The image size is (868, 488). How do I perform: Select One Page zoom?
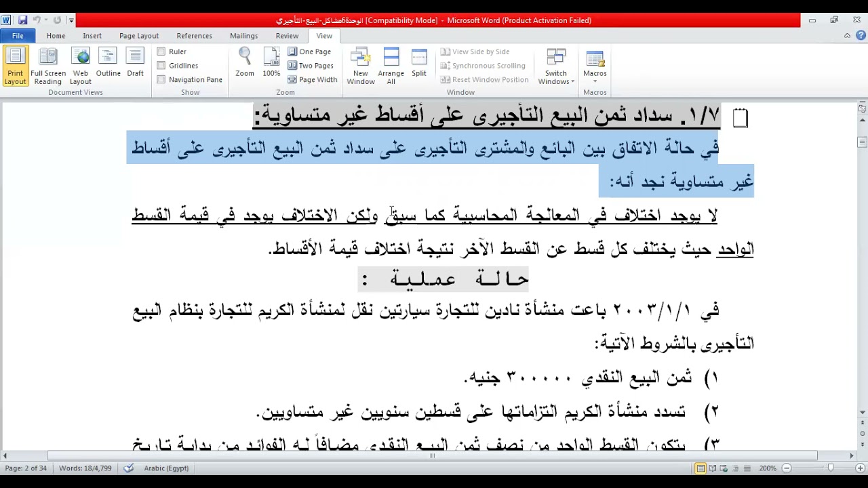click(309, 52)
